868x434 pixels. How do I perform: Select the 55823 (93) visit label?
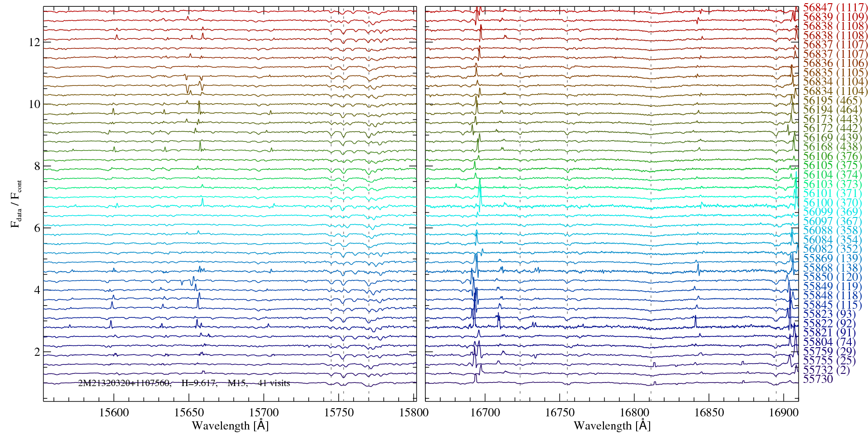pos(829,314)
